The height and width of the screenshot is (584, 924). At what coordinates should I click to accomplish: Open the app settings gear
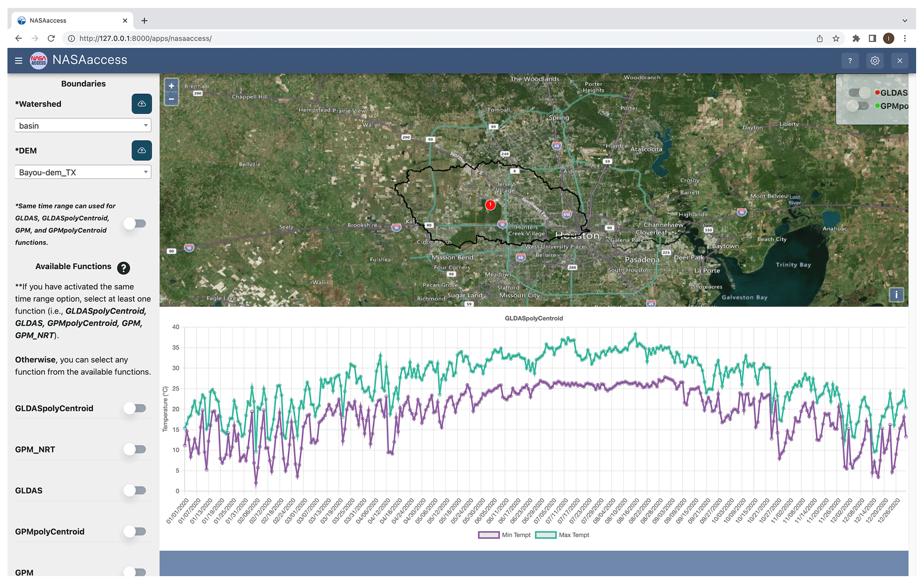[x=874, y=60]
